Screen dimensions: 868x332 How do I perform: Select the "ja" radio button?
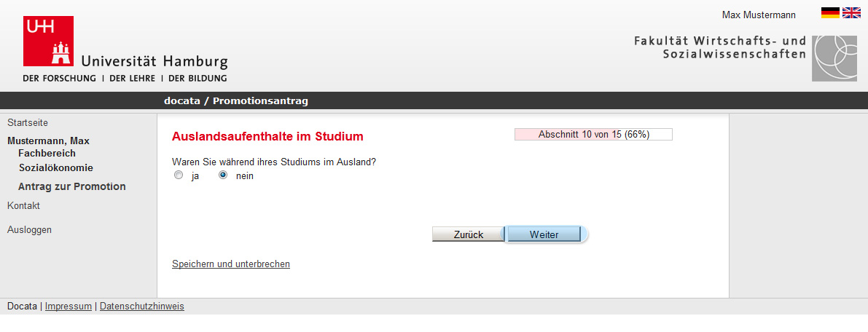(179, 175)
